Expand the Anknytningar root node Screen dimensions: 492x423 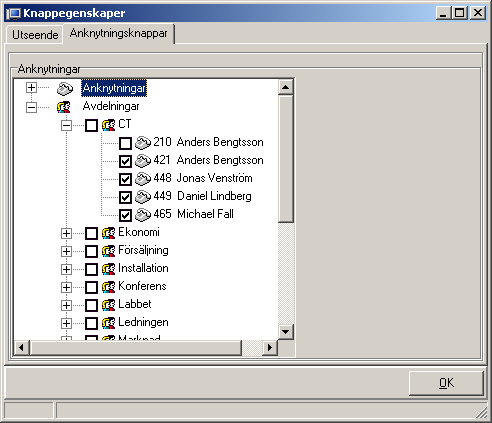(x=31, y=88)
